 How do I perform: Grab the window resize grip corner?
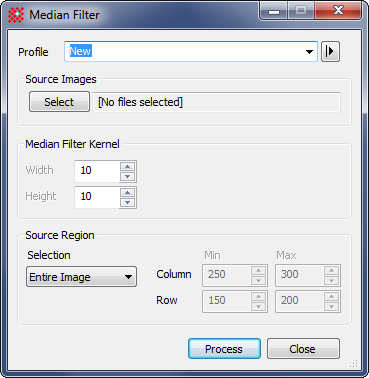click(x=356, y=363)
